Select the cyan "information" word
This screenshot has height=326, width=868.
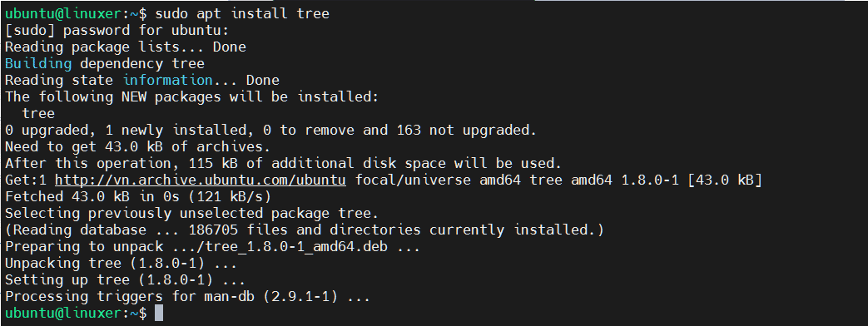(167, 80)
